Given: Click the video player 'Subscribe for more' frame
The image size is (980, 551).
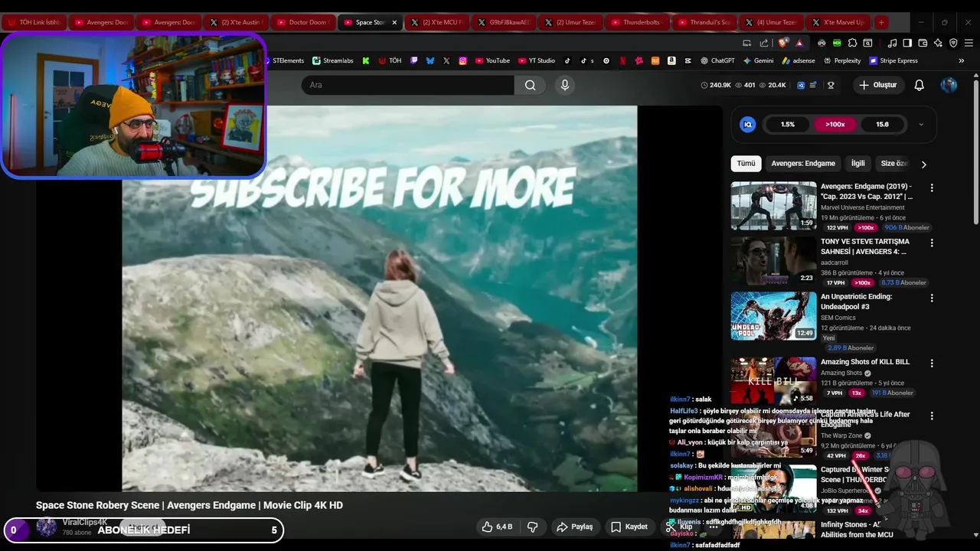Looking at the screenshot, I should click(x=379, y=298).
